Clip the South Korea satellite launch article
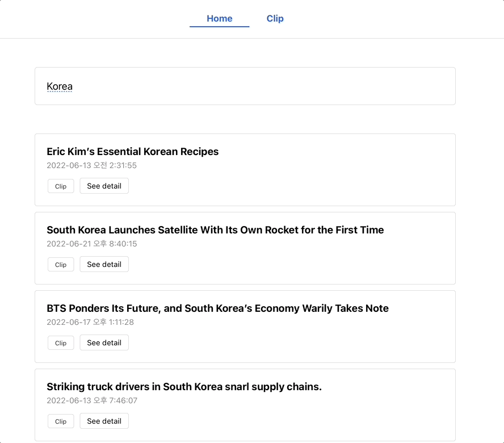504x443 pixels. click(60, 264)
